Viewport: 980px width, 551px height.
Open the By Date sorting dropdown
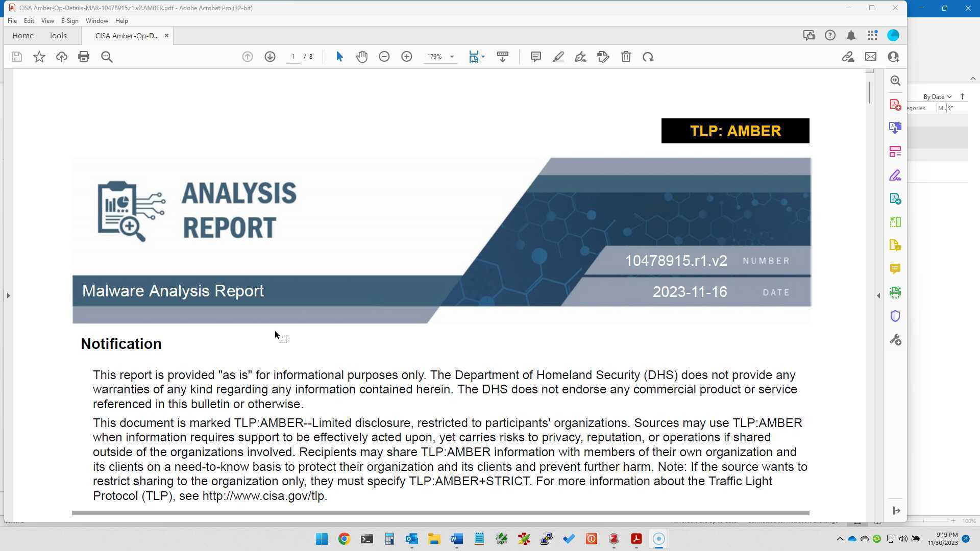tap(937, 96)
